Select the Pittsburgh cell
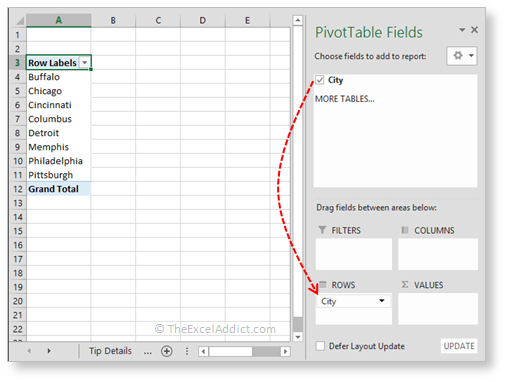 (x=59, y=175)
